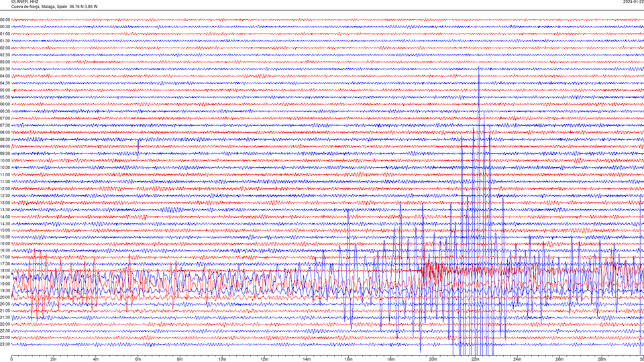Image resolution: width=644 pixels, height=362 pixels.
Task: Click the '14:30' time row label
Action: click(x=5, y=224)
